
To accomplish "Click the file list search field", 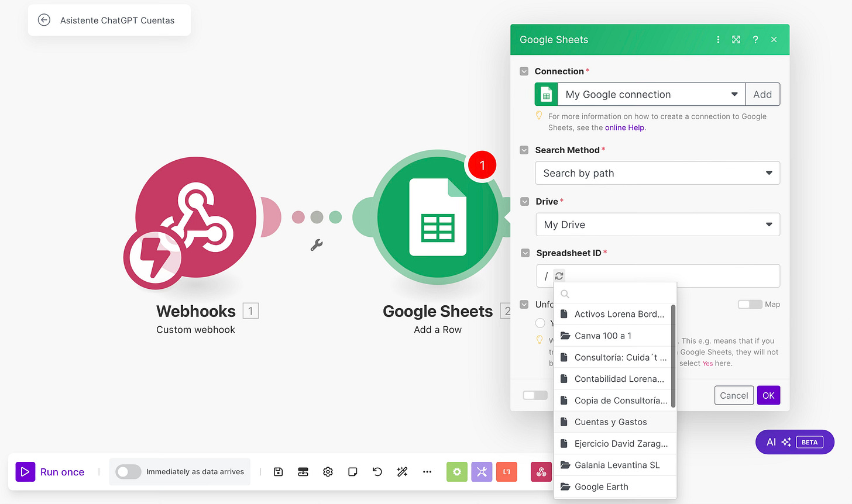I will (x=615, y=294).
